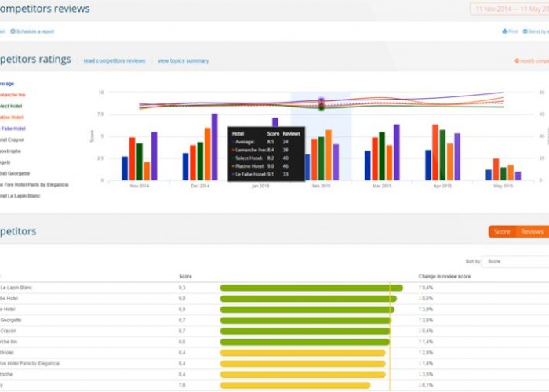Click the 2.8% change value
Screen dimensions: 549x392
point(426,353)
